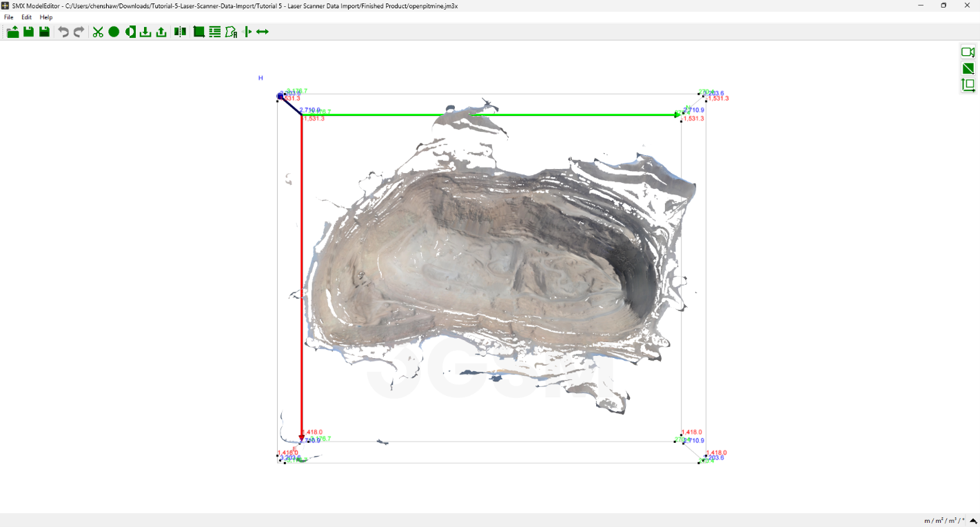Click the mirror/flip model icon
This screenshot has width=980, height=527.
pos(180,32)
